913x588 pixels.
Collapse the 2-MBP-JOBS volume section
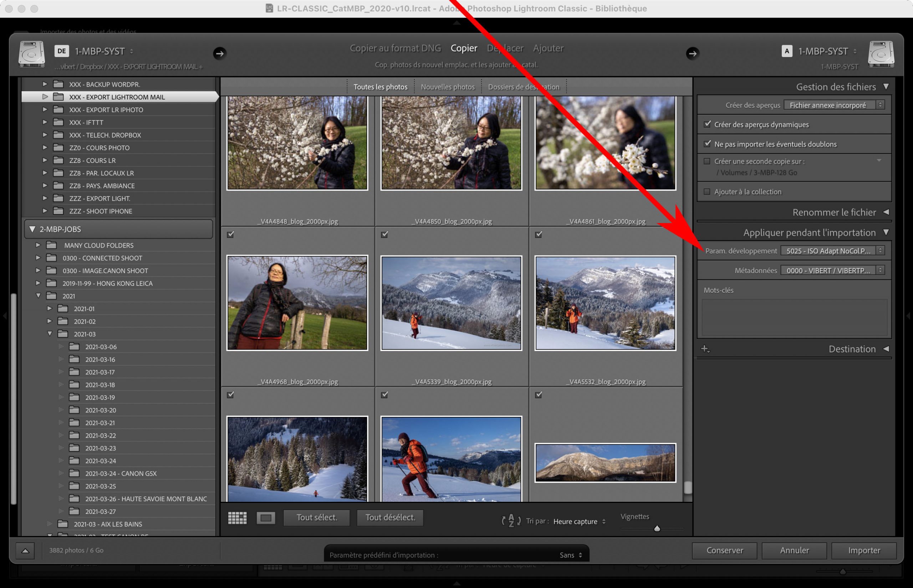(32, 229)
